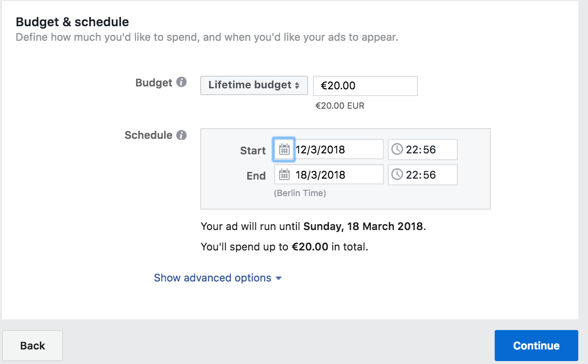The width and height of the screenshot is (588, 364).
Task: Click the Schedule info icon
Action: point(181,135)
